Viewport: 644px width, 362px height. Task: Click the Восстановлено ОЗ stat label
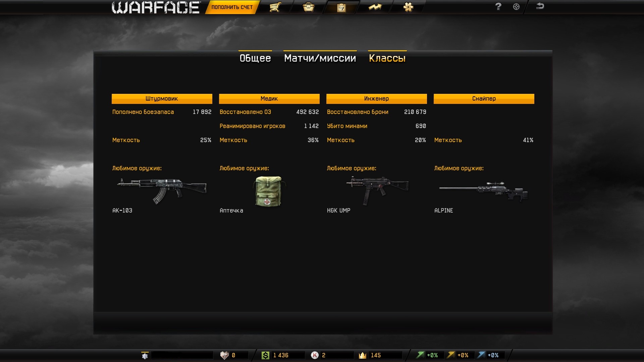pos(245,112)
